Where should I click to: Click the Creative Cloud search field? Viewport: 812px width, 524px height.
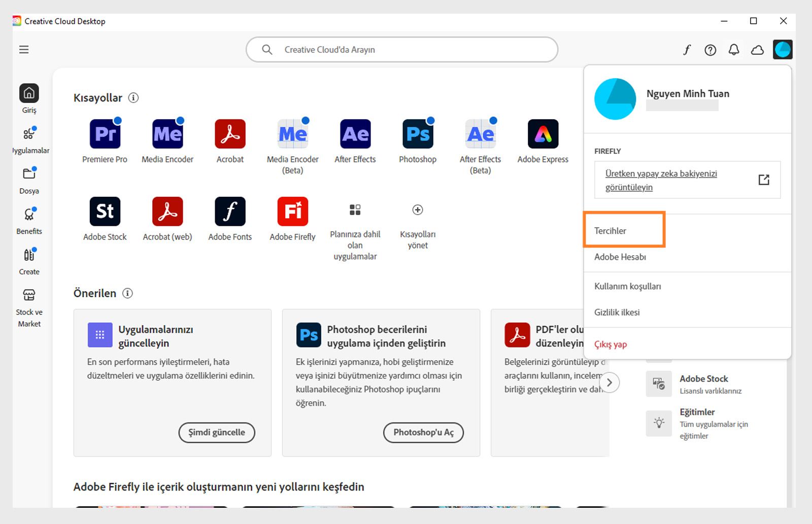click(401, 49)
